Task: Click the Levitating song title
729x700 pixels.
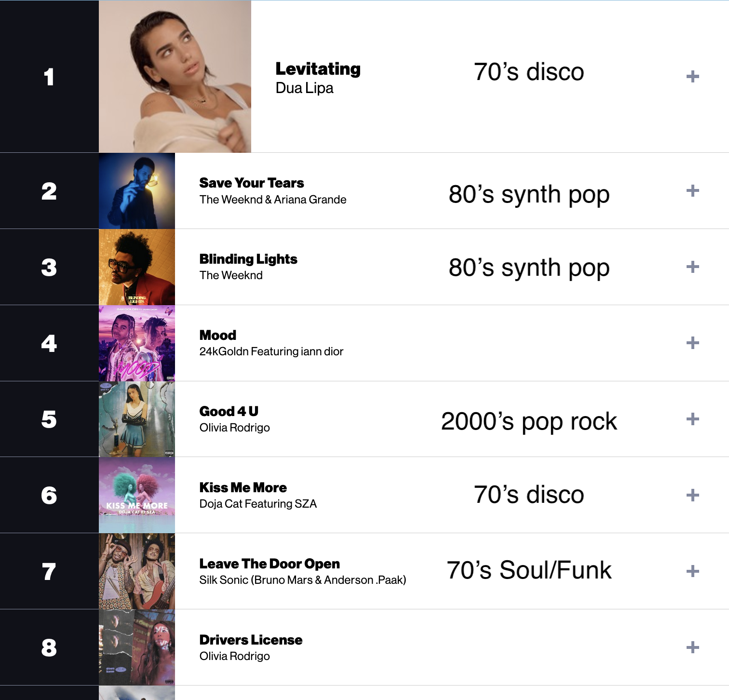Action: pos(318,69)
